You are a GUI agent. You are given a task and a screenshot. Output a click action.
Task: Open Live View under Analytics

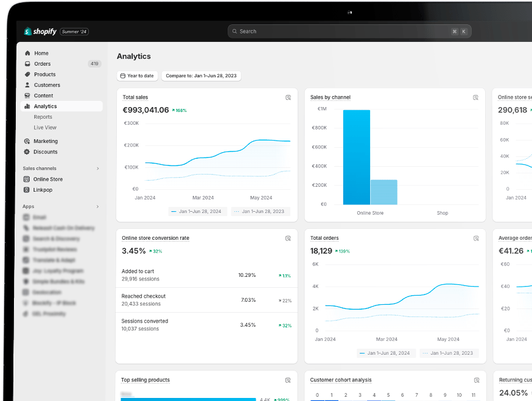pyautogui.click(x=45, y=128)
